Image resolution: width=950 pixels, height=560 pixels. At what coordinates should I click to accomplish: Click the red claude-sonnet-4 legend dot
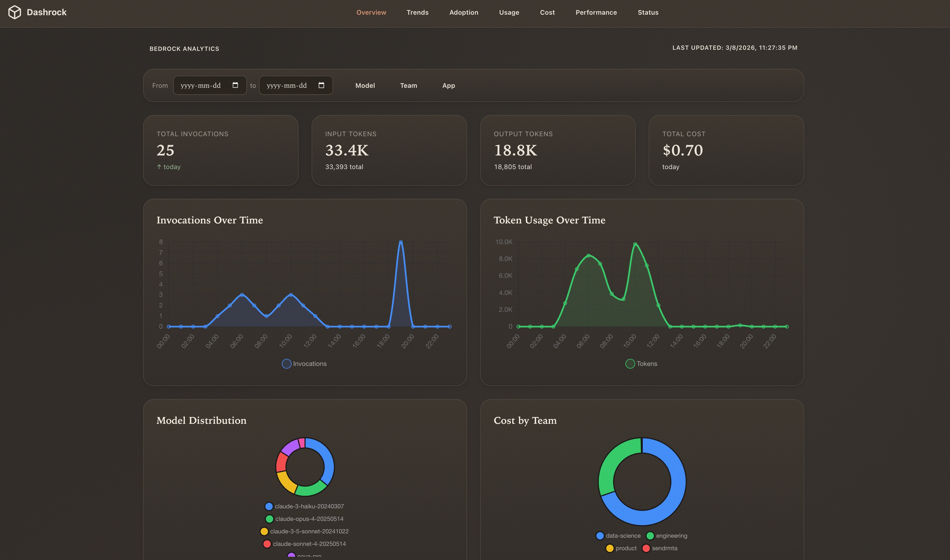266,543
